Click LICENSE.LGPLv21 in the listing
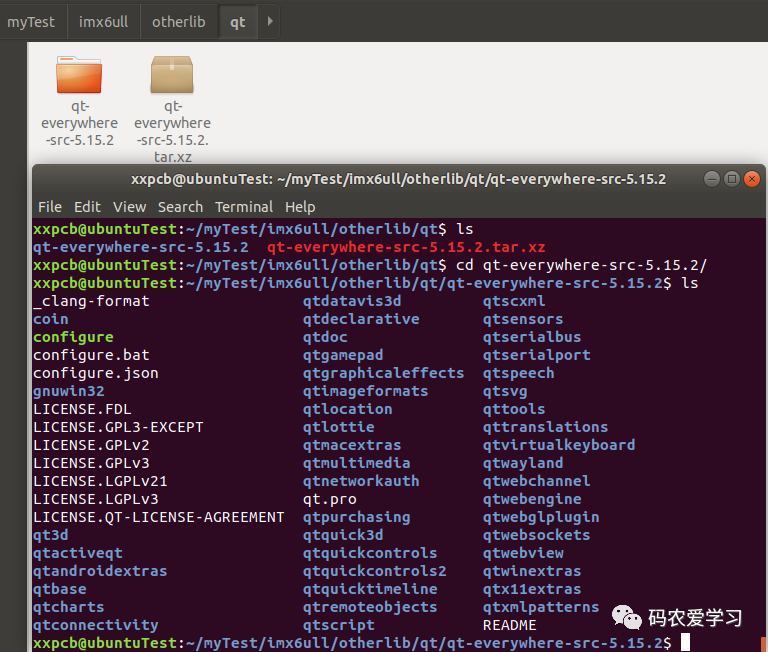This screenshot has height=652, width=768. click(x=100, y=481)
